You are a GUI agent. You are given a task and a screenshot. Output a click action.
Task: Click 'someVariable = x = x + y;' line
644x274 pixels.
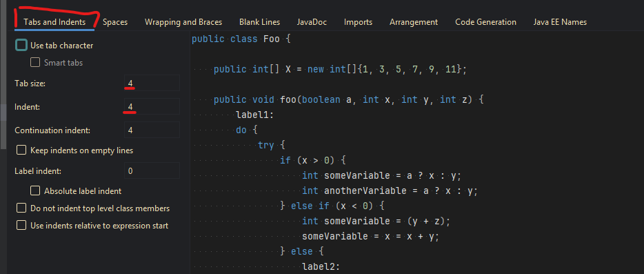tap(370, 237)
